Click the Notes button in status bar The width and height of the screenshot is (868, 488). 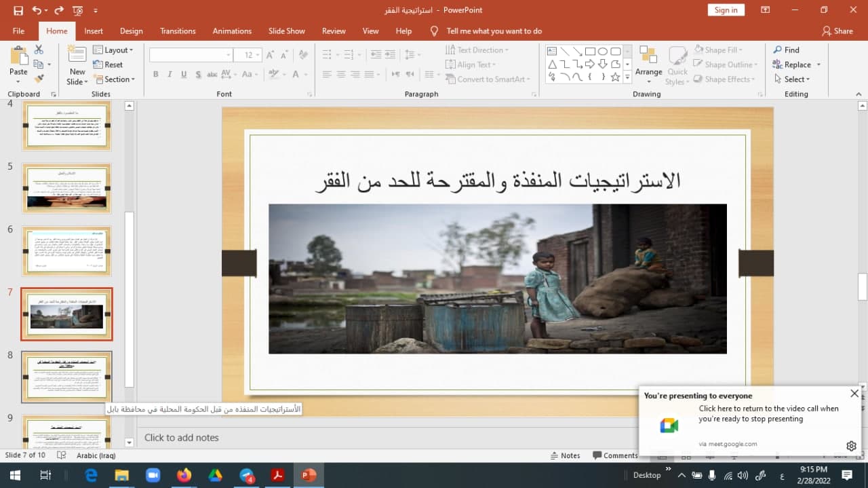566,455
